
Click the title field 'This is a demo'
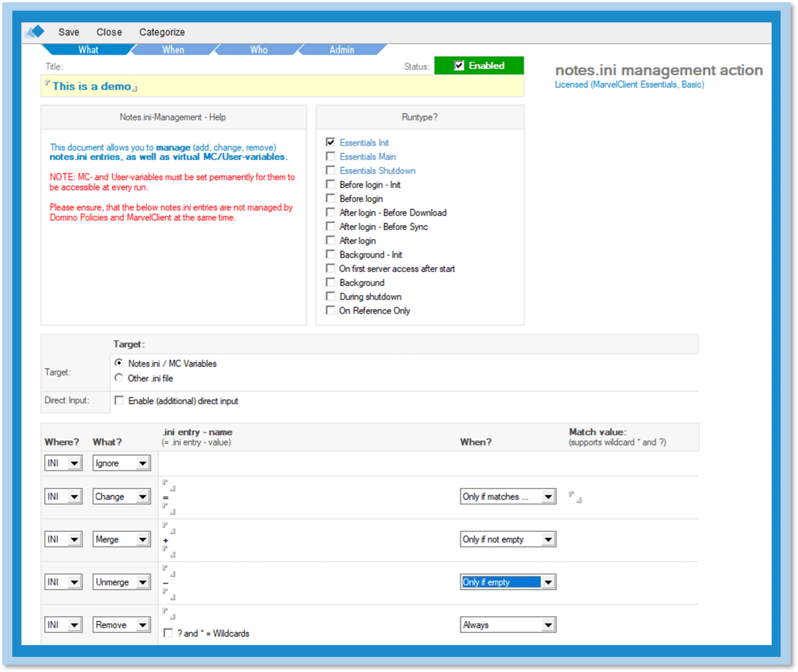point(93,86)
